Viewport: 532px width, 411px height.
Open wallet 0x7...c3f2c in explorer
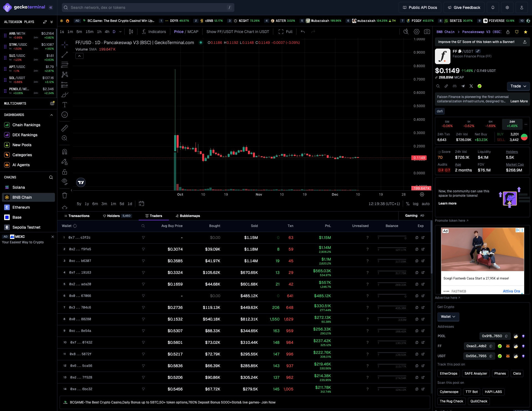click(x=423, y=238)
